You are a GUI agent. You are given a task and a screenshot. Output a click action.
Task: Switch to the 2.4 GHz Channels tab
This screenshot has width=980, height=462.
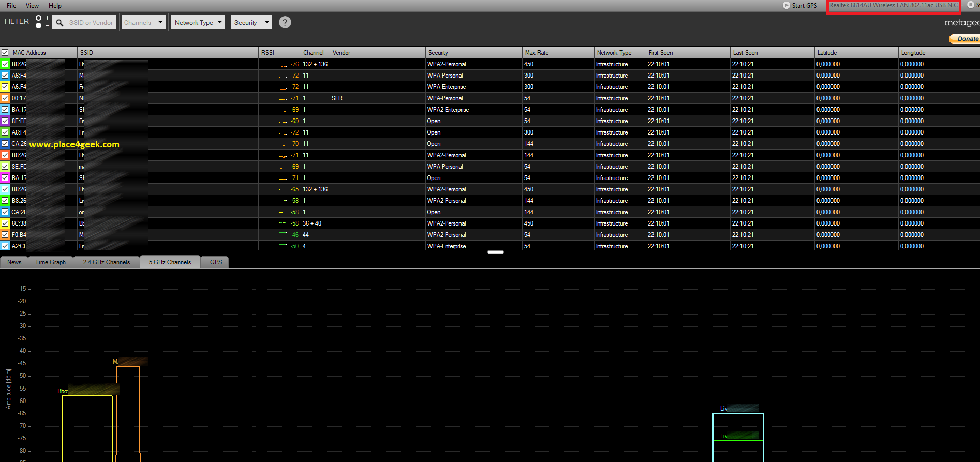pos(107,262)
